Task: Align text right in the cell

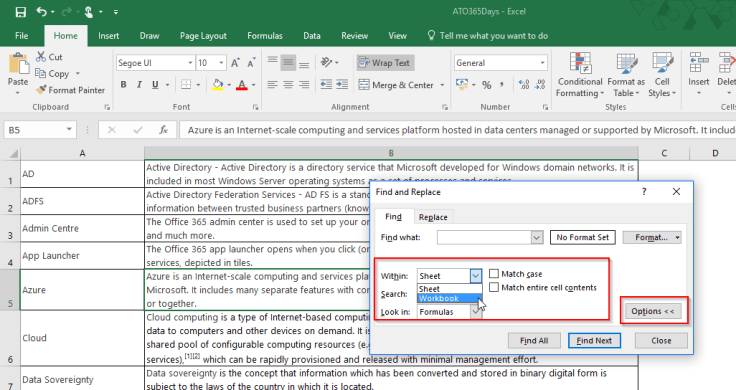Action: pos(304,84)
